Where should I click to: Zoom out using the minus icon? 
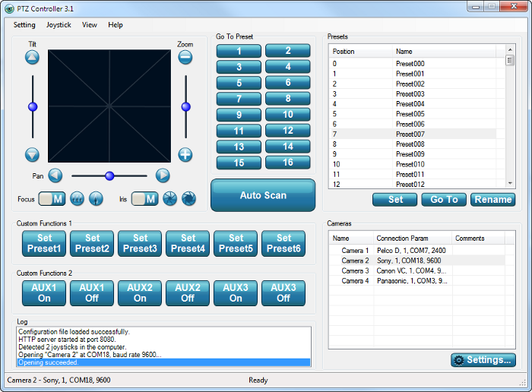(185, 57)
